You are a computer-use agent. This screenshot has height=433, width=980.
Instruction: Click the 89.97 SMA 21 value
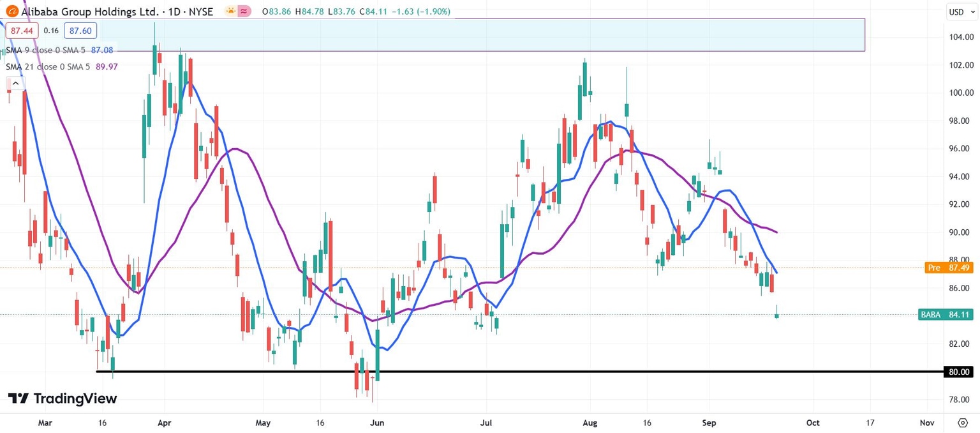tap(106, 66)
